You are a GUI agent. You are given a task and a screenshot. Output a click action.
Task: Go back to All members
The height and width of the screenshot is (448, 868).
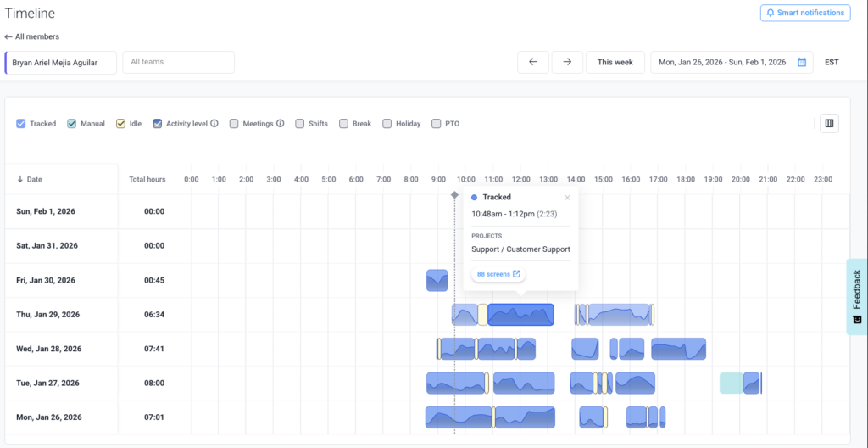coord(32,36)
